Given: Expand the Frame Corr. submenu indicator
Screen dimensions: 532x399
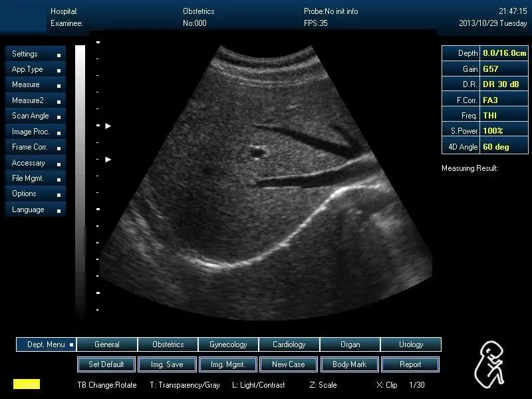Looking at the screenshot, I should tap(59, 148).
